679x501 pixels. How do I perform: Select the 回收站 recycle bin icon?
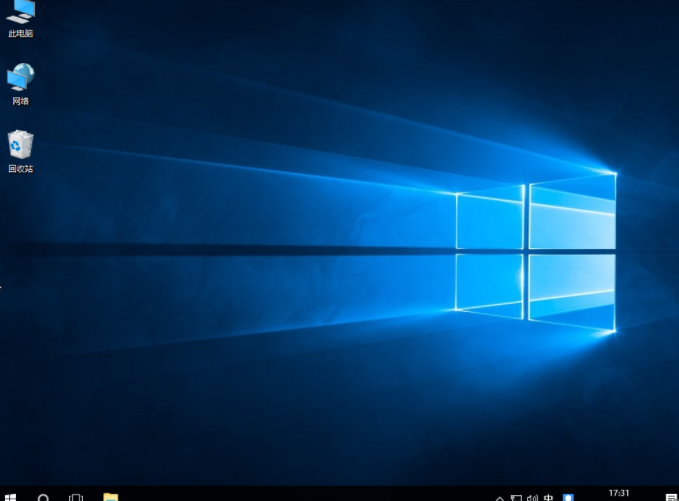tap(20, 152)
